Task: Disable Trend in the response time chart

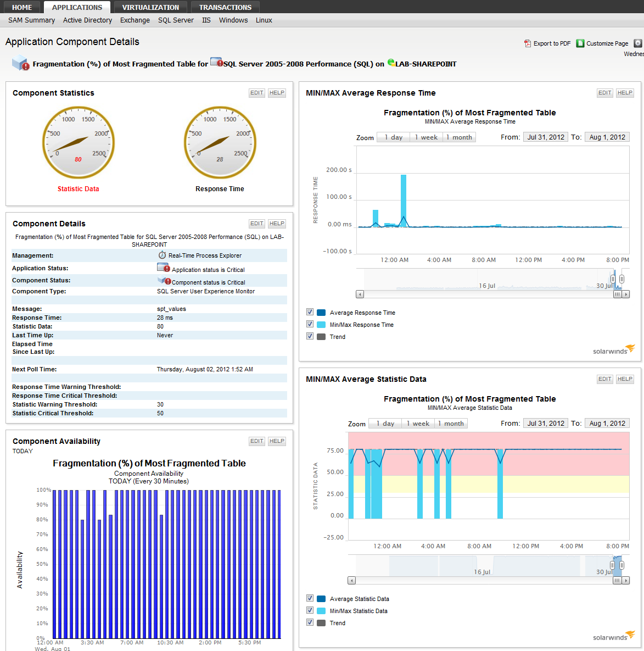Action: coord(310,336)
